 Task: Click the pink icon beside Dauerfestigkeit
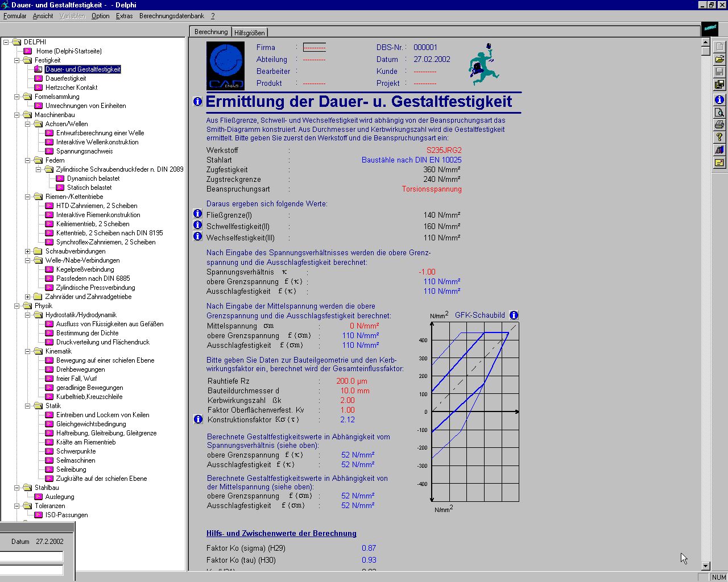[x=39, y=78]
